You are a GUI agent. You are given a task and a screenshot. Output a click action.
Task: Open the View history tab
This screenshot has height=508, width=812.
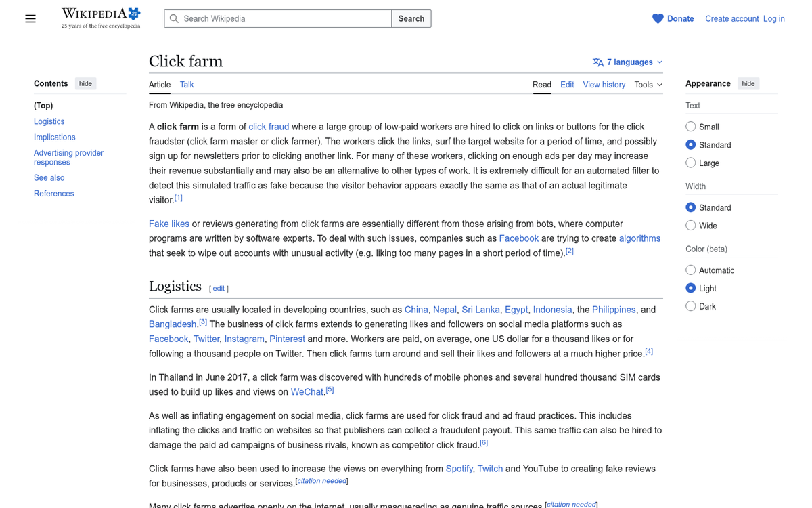tap(604, 85)
